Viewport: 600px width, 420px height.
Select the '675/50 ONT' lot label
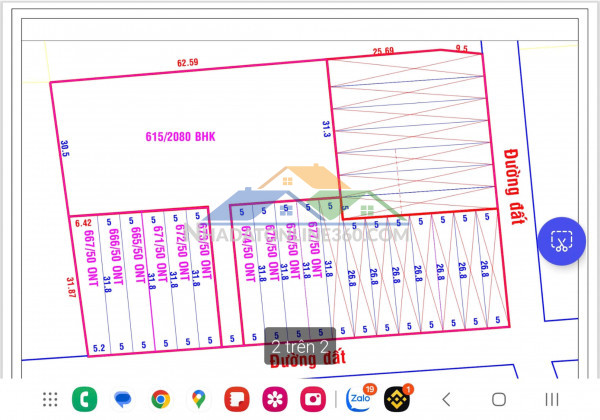click(271, 252)
